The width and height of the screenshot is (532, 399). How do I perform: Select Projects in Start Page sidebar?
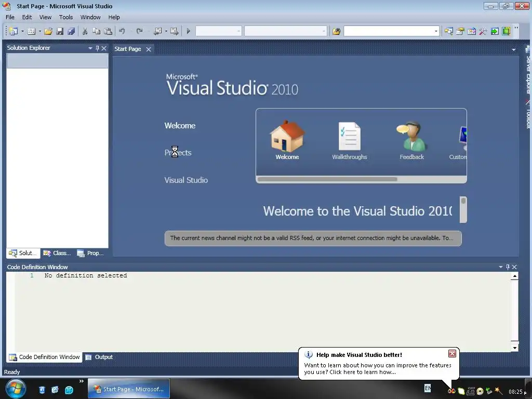click(x=178, y=153)
